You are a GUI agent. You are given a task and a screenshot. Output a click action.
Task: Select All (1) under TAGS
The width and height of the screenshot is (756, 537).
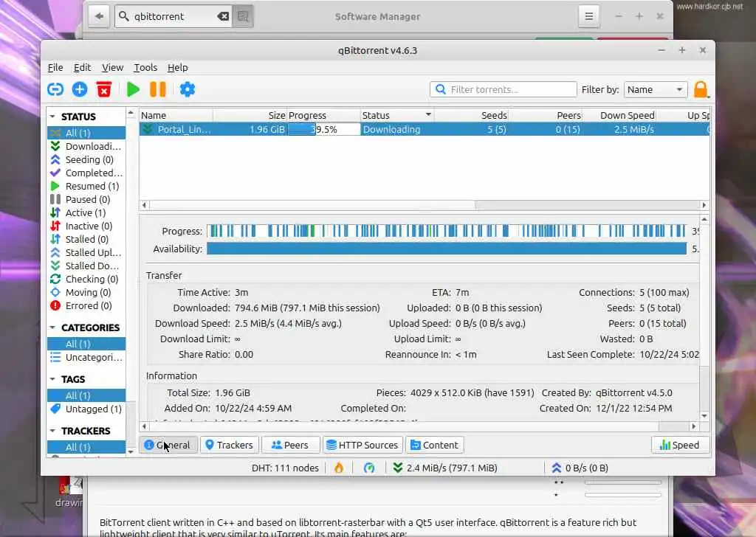point(86,395)
